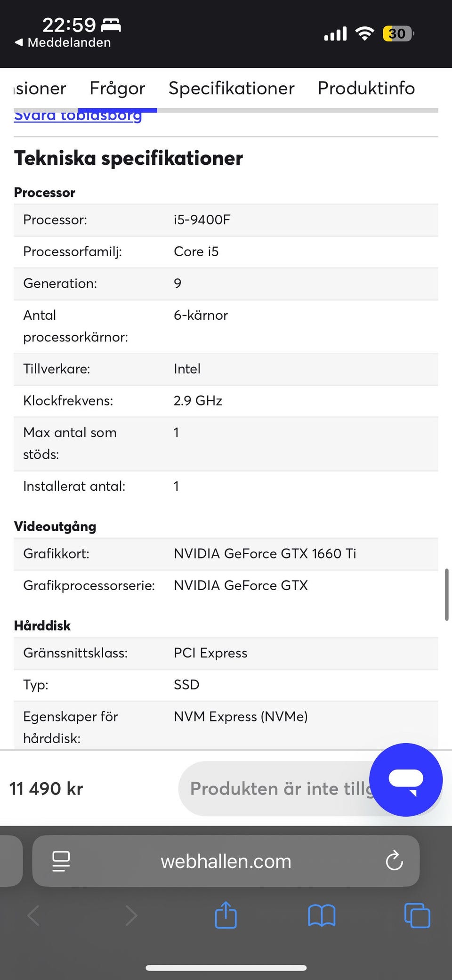The height and width of the screenshot is (980, 452).
Task: Show open Safari tabs overview
Action: click(x=417, y=915)
